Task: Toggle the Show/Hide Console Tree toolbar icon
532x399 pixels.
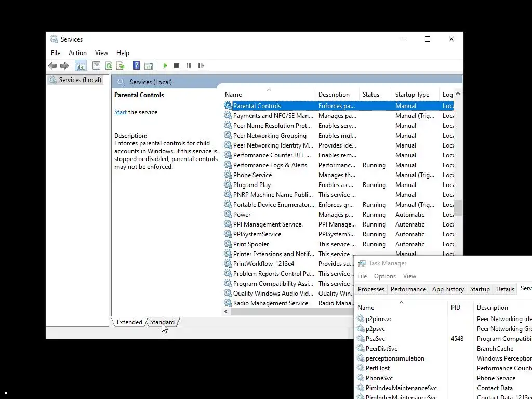Action: pyautogui.click(x=81, y=65)
